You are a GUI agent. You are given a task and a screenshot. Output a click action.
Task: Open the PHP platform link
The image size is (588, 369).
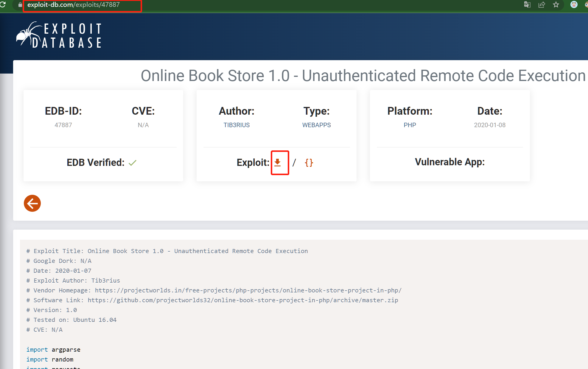pos(410,125)
